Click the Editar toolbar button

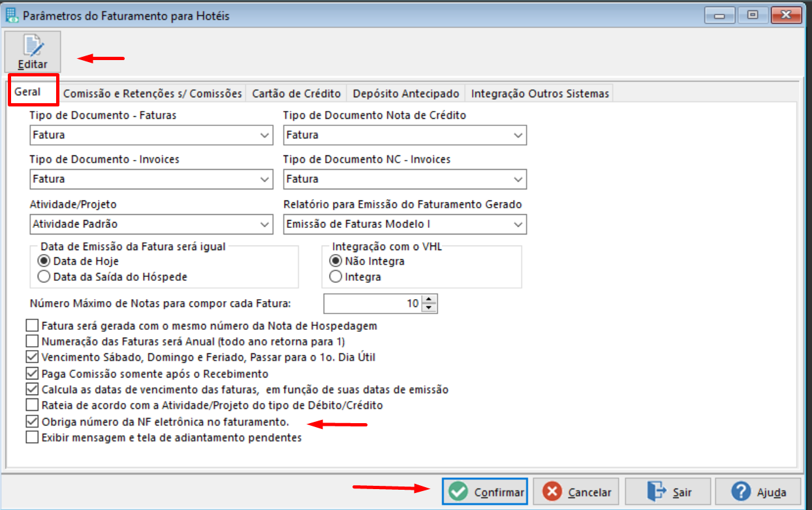(33, 52)
